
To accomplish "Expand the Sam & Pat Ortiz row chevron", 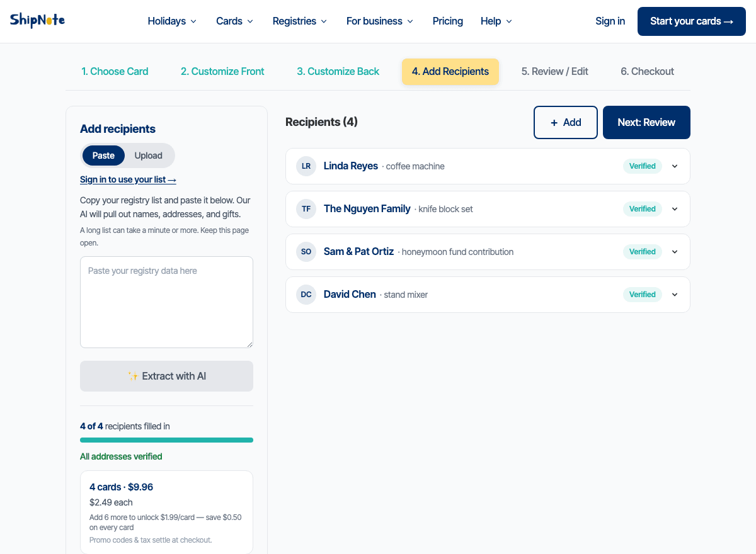I will point(675,252).
